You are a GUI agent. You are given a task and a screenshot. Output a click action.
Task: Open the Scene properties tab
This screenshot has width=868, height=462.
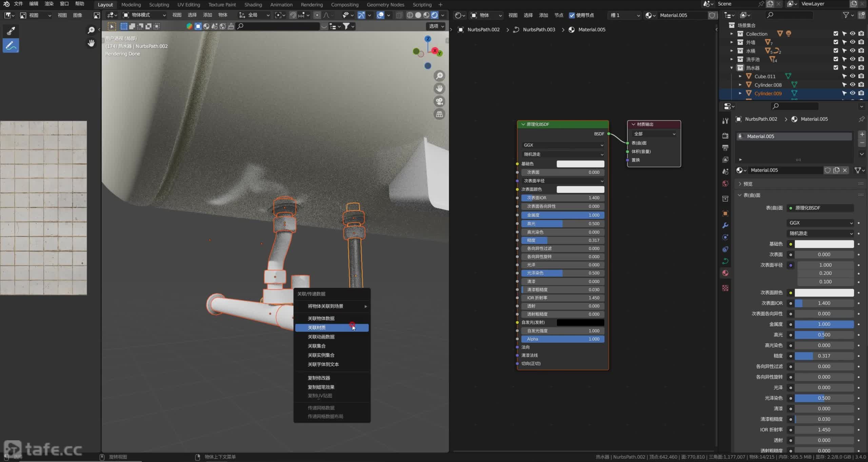point(725,171)
